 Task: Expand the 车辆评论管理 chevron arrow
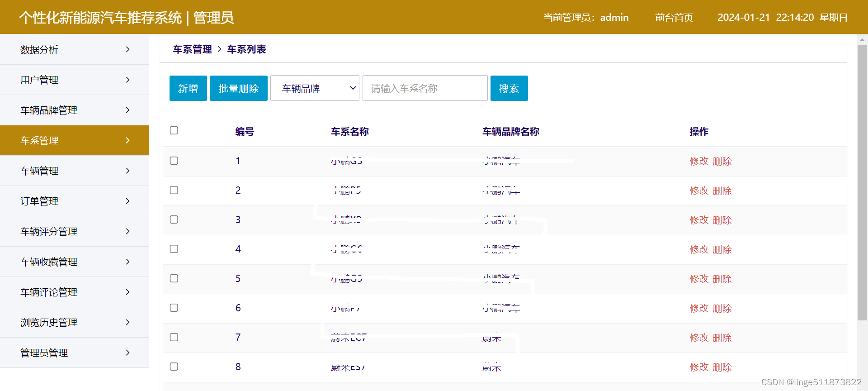[127, 292]
